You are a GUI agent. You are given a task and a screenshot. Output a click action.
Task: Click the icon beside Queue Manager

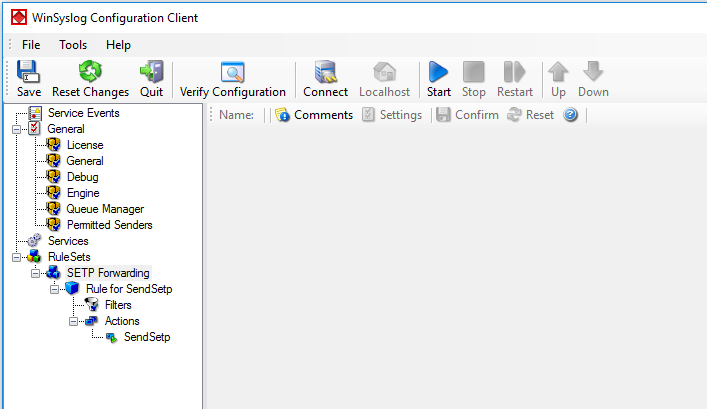point(53,209)
